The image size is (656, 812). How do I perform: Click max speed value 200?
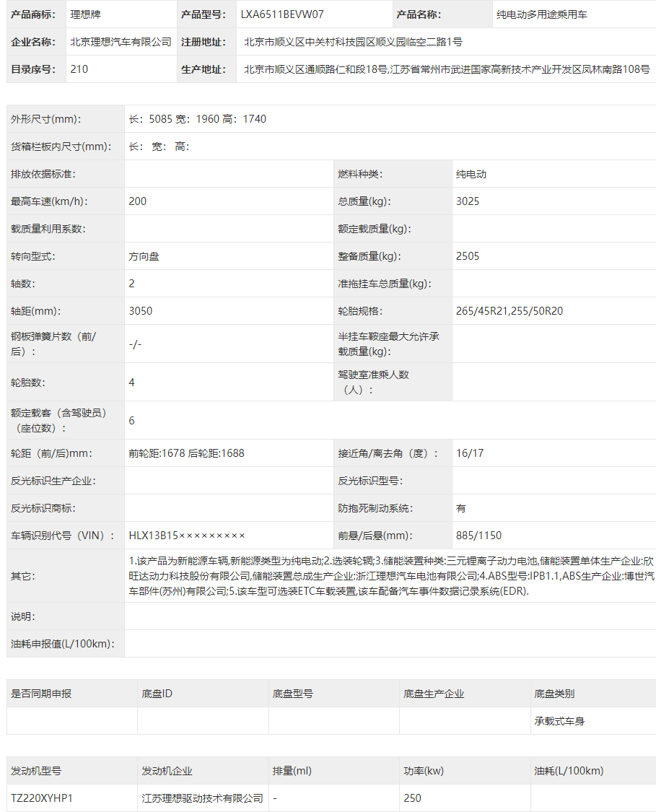click(x=138, y=201)
